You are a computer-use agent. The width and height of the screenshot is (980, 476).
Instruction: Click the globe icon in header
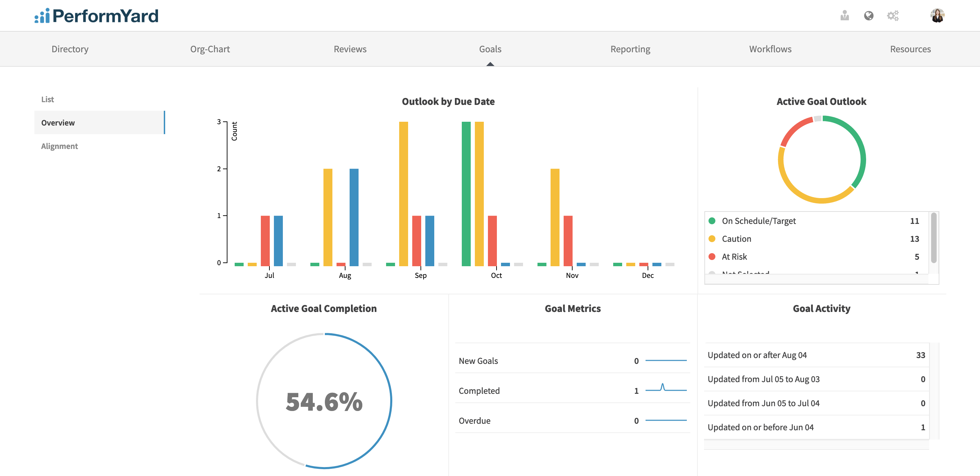868,15
